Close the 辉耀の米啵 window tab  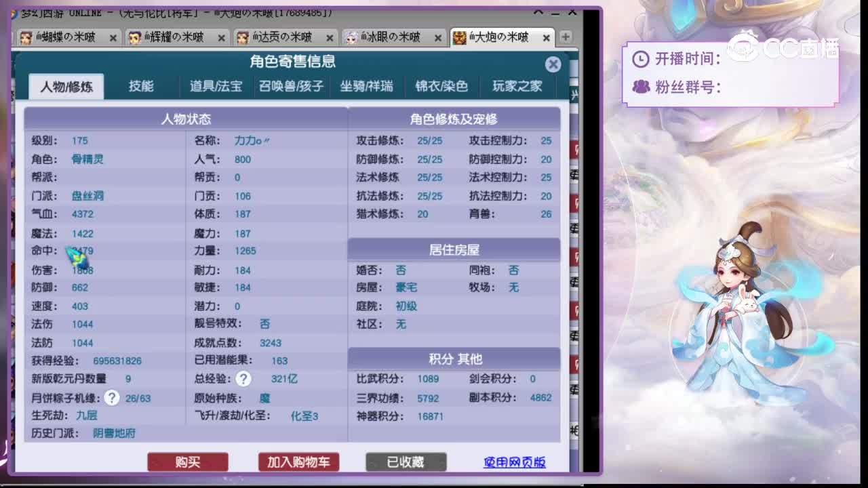click(x=222, y=38)
